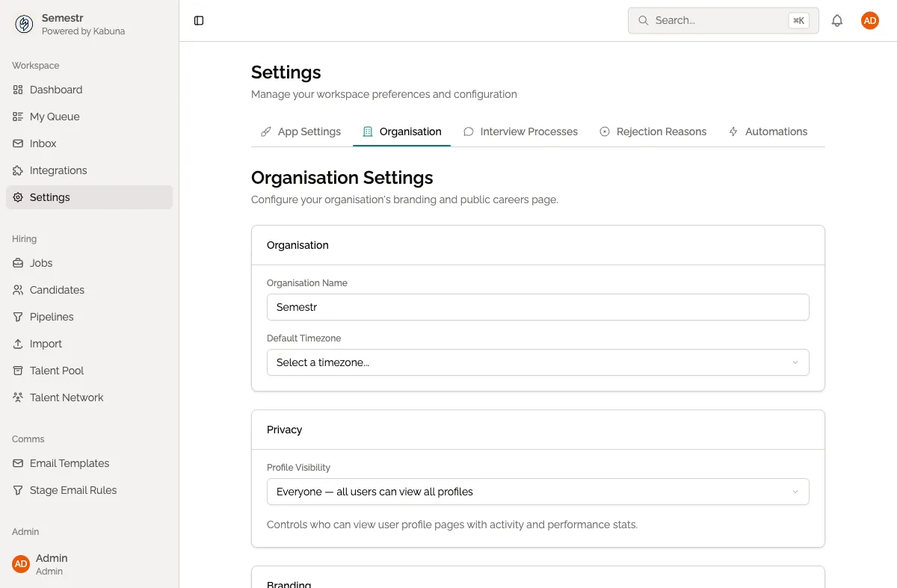This screenshot has width=897, height=588.
Task: Open the Admin profile avatar
Action: point(869,20)
